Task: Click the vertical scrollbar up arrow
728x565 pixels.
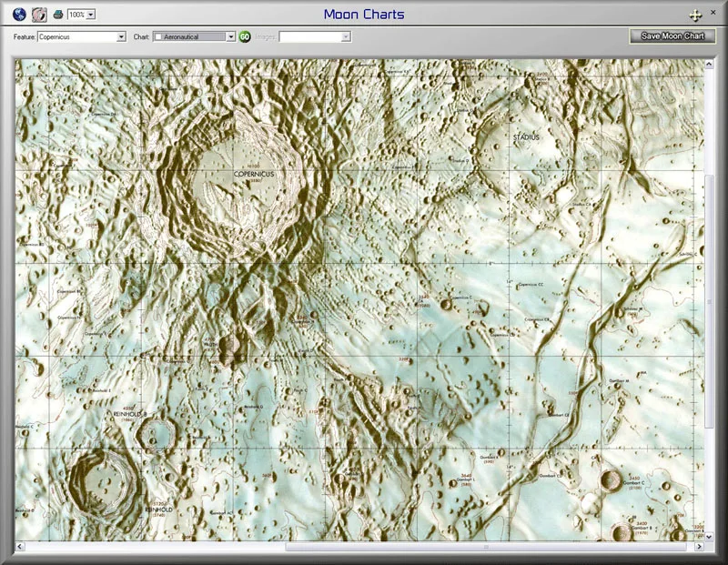Action: point(709,65)
